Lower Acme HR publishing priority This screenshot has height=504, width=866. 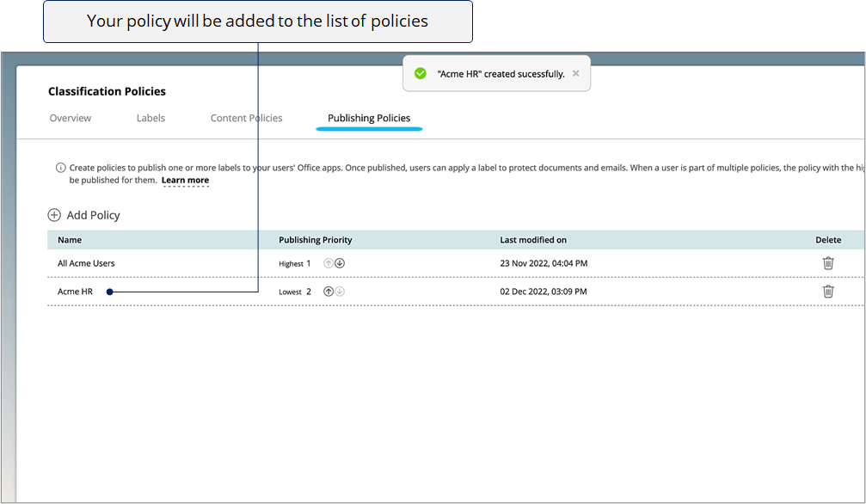(340, 292)
